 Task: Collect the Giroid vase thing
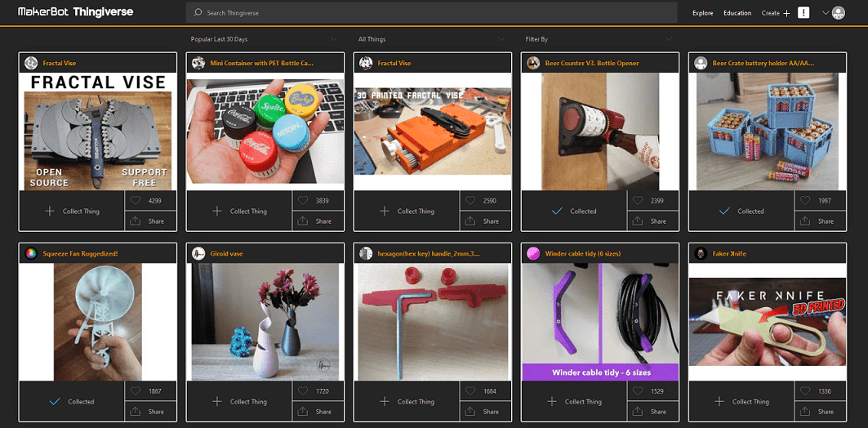(x=239, y=401)
